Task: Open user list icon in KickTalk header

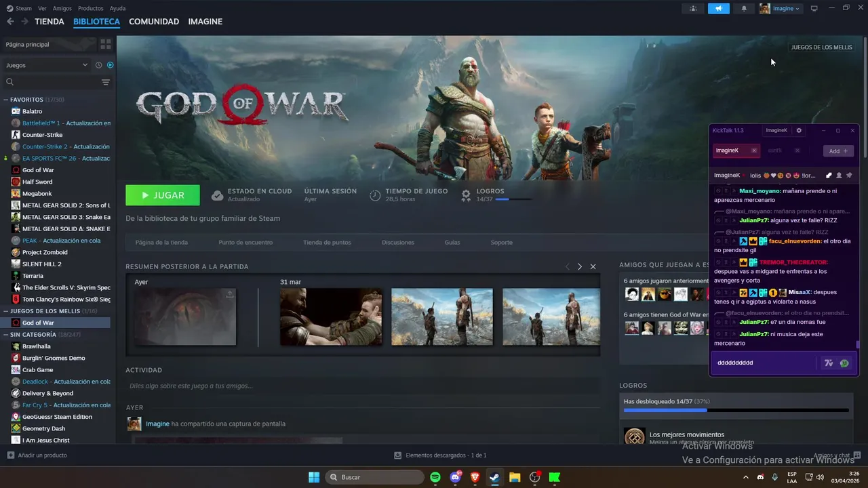Action: [839, 176]
